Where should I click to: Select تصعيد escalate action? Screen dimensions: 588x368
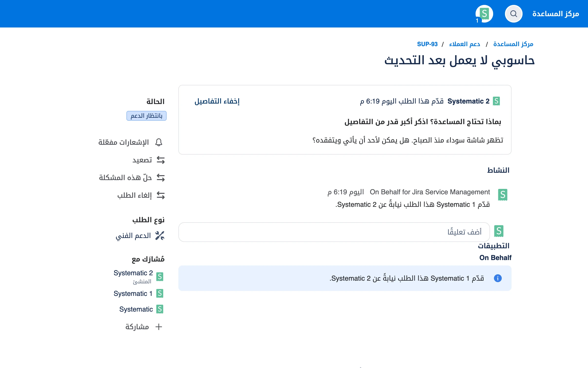148,160
